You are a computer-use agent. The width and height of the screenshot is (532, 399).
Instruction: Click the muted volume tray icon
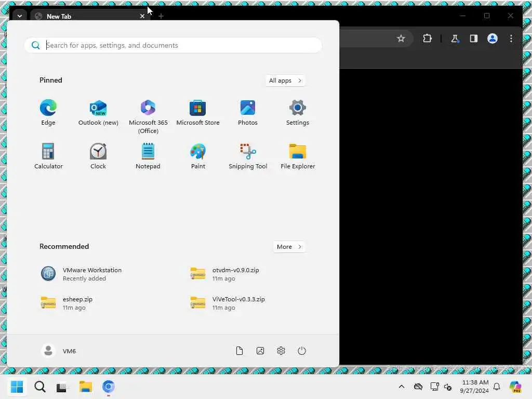tap(448, 387)
